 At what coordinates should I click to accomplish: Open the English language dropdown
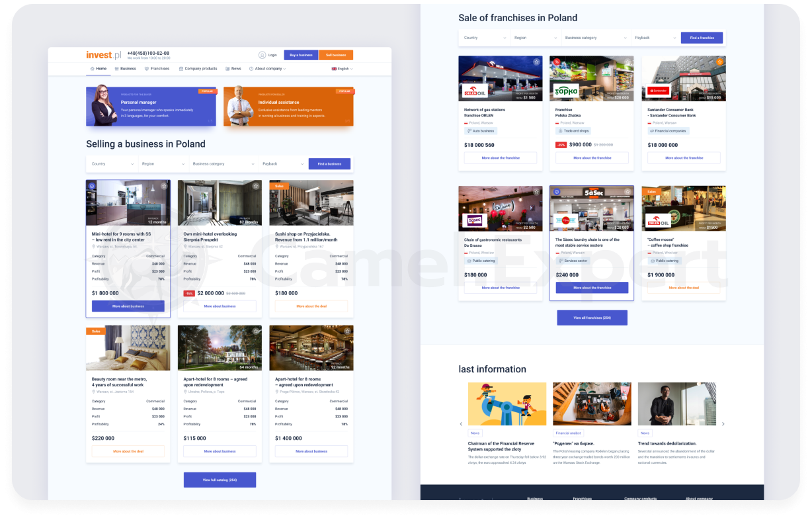(x=342, y=69)
